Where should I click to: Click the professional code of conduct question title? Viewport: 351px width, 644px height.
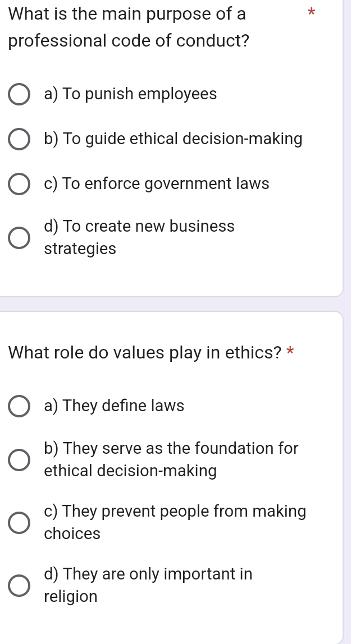129,27
